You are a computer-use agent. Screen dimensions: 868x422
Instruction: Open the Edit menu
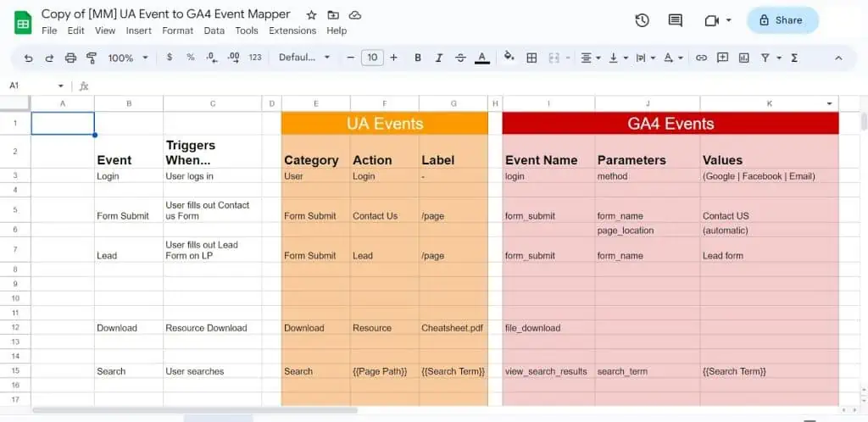point(75,31)
